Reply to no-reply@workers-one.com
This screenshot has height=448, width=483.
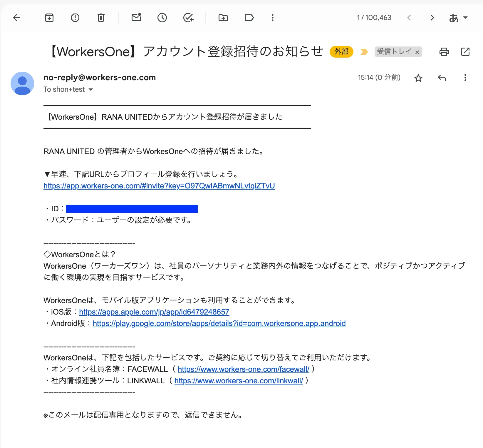[442, 78]
